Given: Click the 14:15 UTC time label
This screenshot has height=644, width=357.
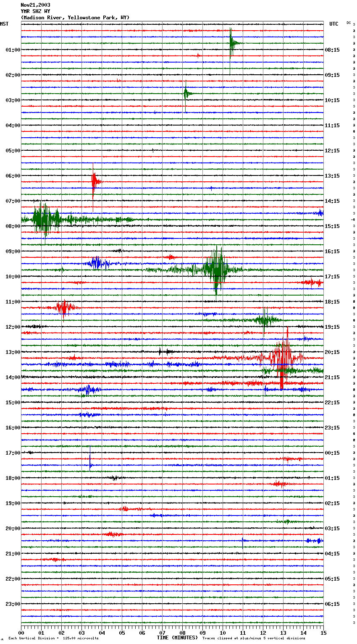Looking at the screenshot, I should 332,201.
